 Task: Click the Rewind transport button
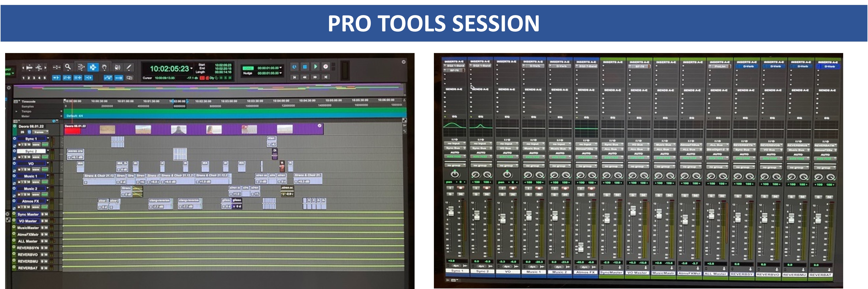pos(305,77)
